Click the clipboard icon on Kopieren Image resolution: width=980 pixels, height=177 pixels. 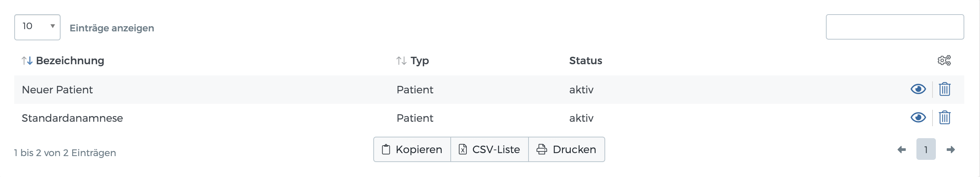click(386, 150)
